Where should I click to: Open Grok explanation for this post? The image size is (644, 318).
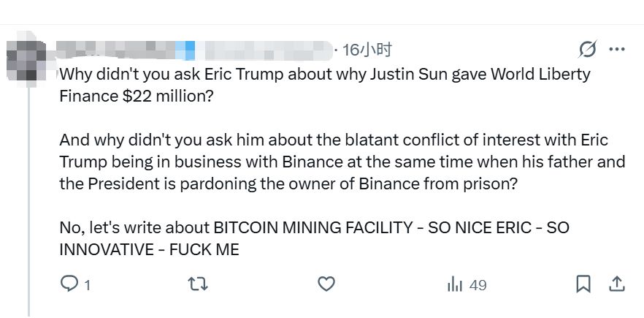pos(586,50)
